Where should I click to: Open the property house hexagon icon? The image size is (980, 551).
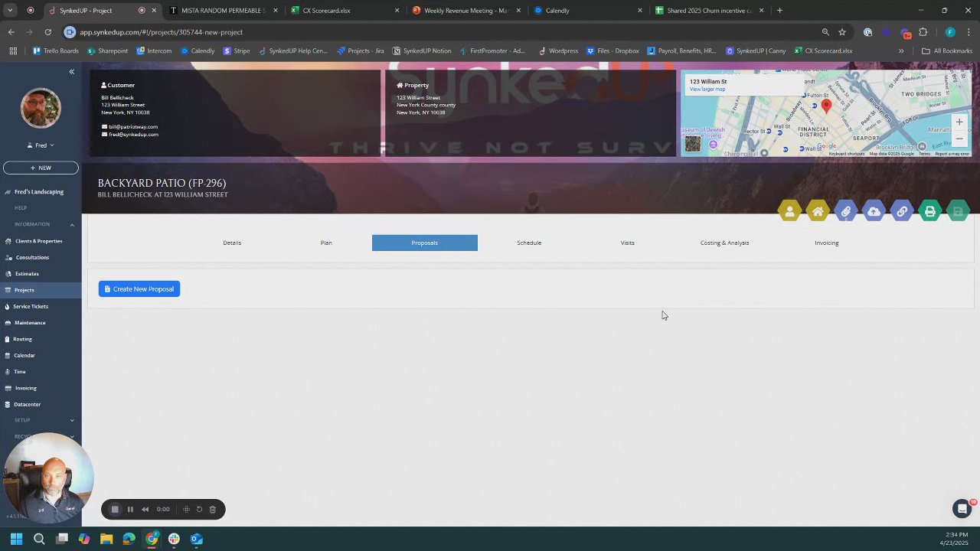tap(818, 211)
